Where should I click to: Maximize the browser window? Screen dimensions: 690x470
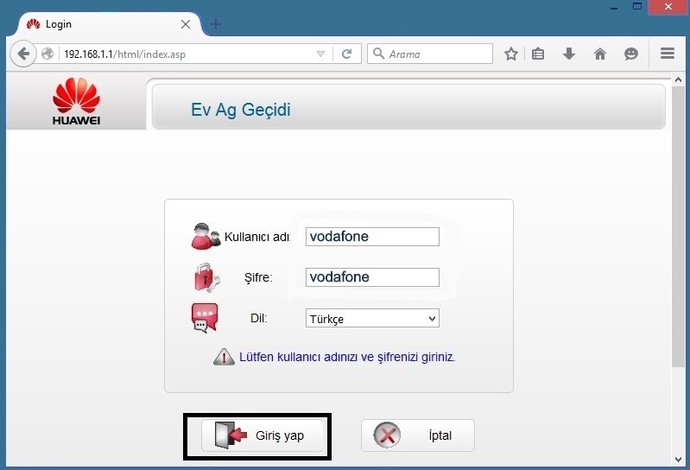[637, 7]
